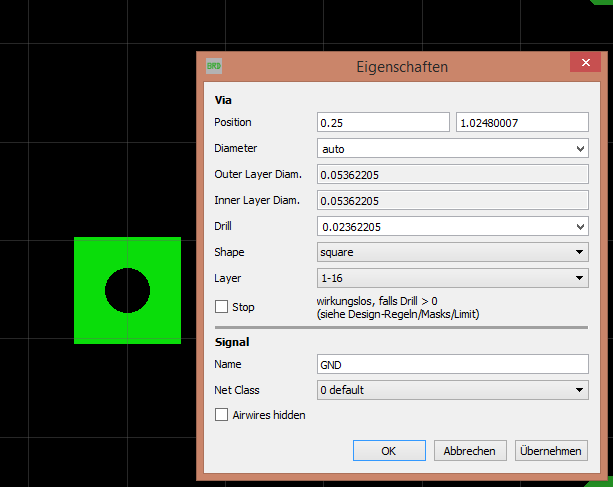Open the Shape dropdown showing square
Screen dimensions: 613x487
point(453,252)
